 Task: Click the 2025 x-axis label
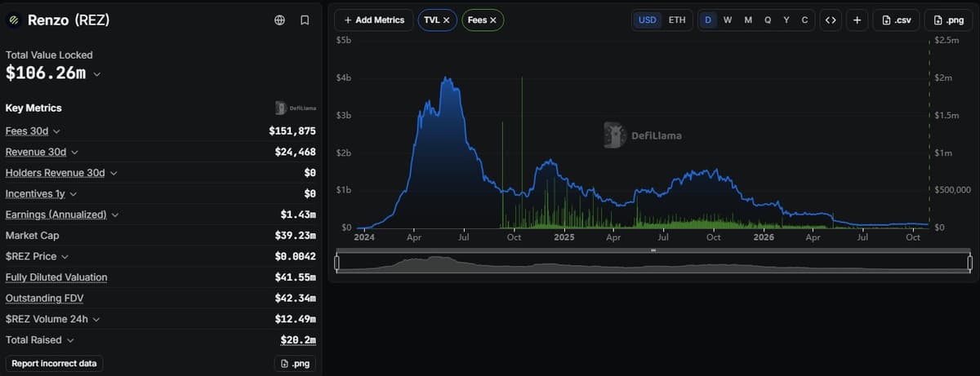pos(564,238)
